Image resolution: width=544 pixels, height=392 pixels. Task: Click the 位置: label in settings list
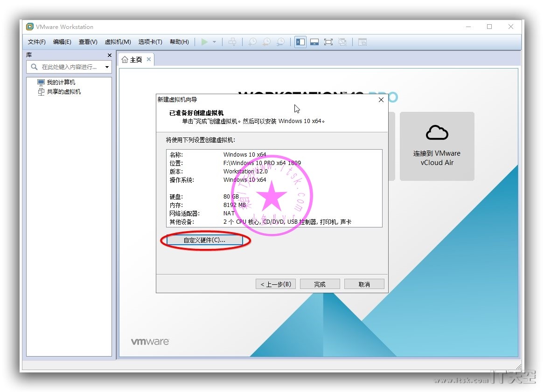point(176,163)
